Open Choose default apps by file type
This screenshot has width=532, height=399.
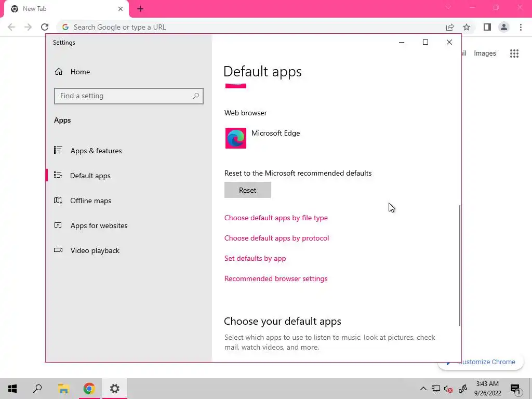coord(276,218)
